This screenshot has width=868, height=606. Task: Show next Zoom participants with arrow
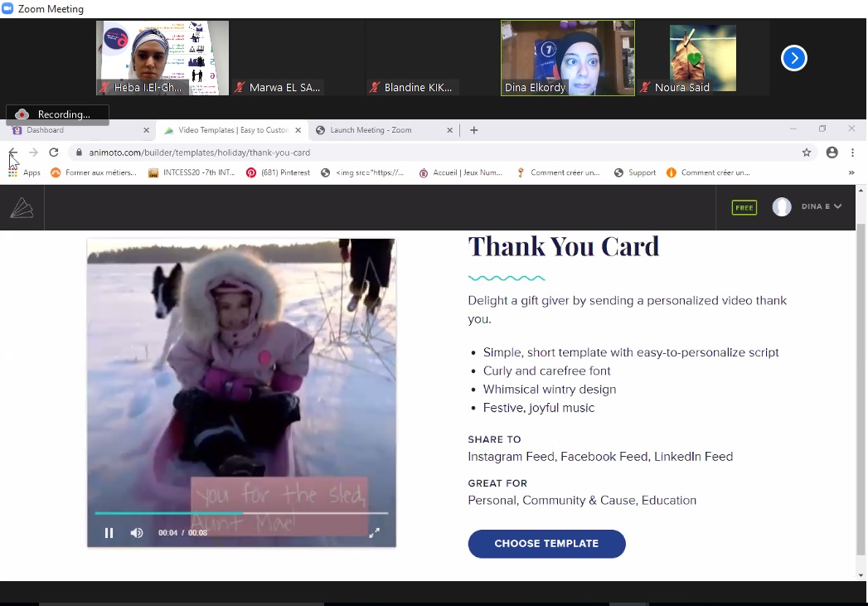tap(793, 58)
